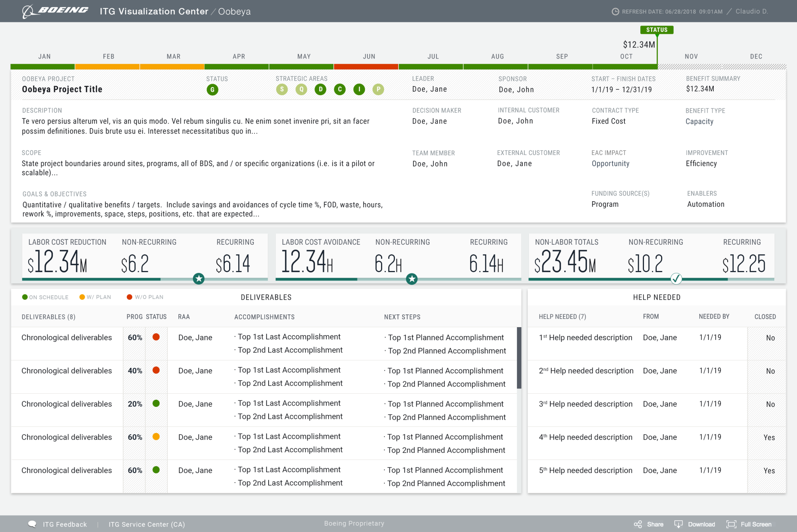797x532 pixels.
Task: Sort by Help Needed (7) column header
Action: pyautogui.click(x=562, y=316)
